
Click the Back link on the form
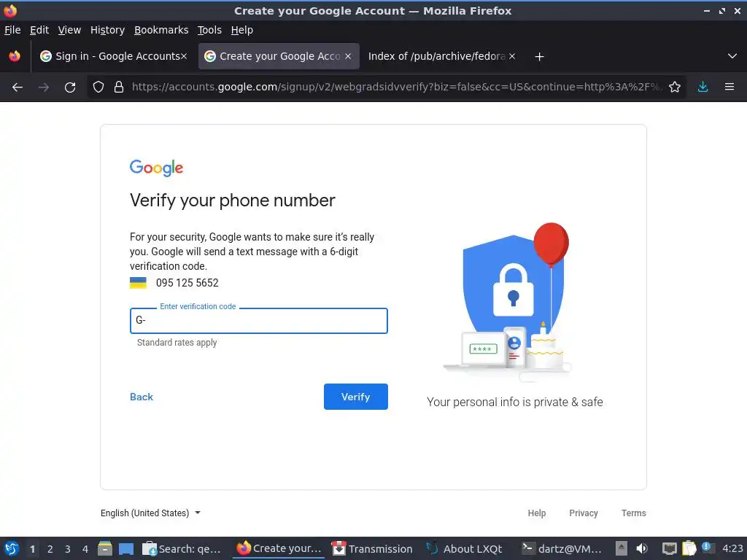pyautogui.click(x=142, y=397)
